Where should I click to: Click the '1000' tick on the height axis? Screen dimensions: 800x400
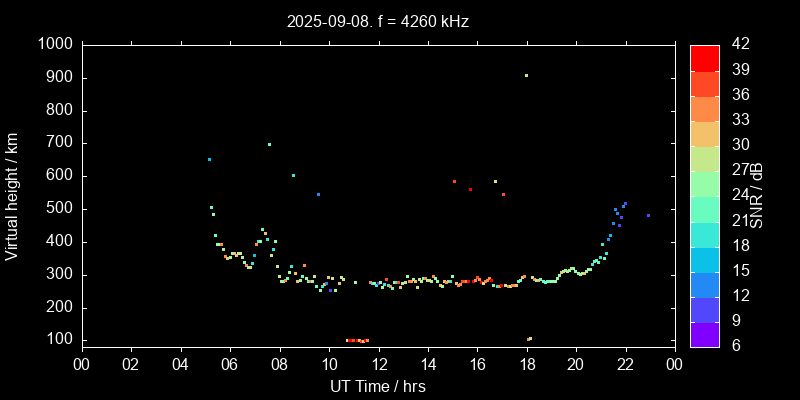(x=54, y=44)
